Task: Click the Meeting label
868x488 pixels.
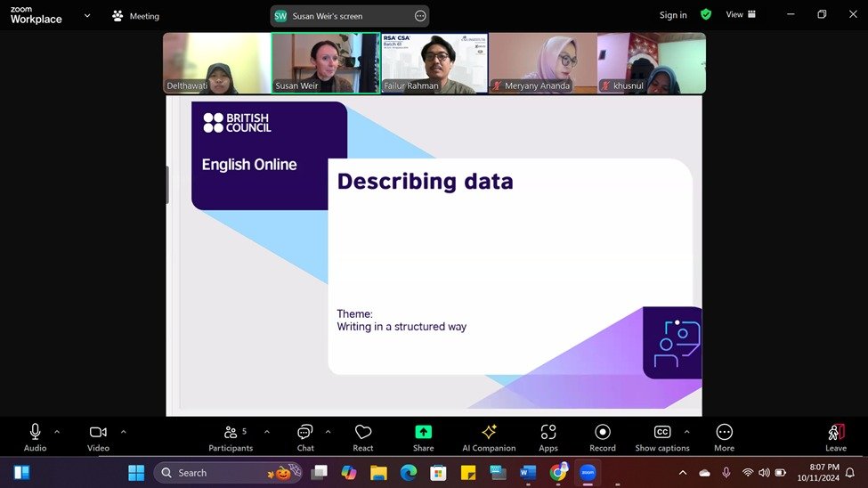Action: [144, 17]
